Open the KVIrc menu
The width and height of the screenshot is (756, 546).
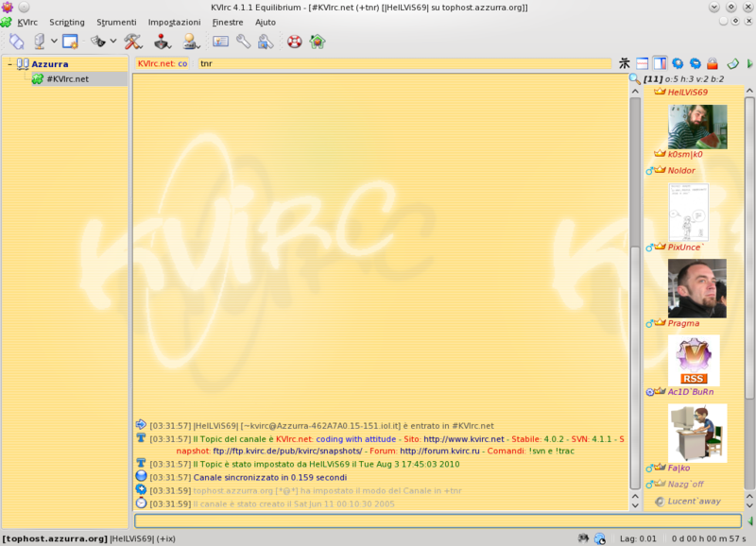tap(27, 22)
